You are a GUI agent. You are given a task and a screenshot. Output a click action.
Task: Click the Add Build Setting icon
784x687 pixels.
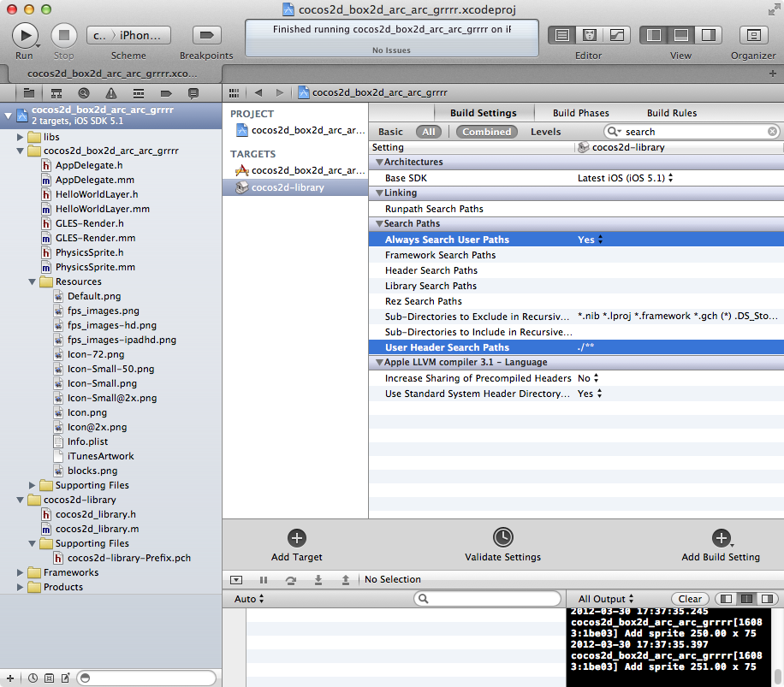click(721, 538)
